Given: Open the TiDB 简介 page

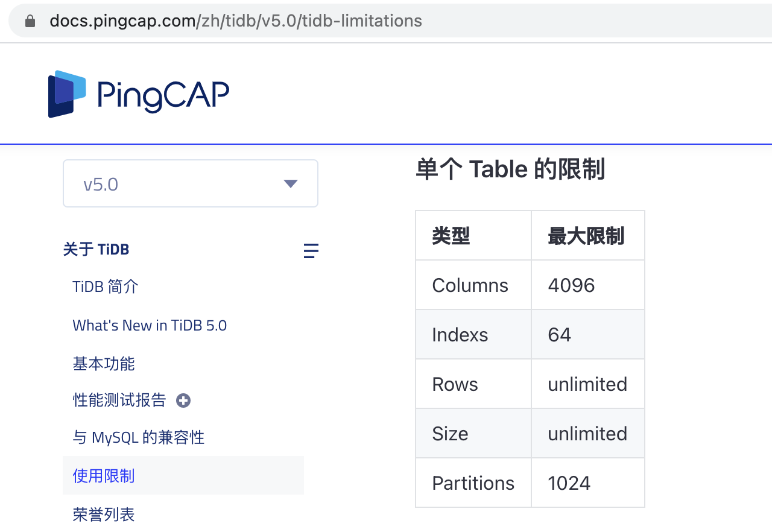Looking at the screenshot, I should pyautogui.click(x=105, y=287).
